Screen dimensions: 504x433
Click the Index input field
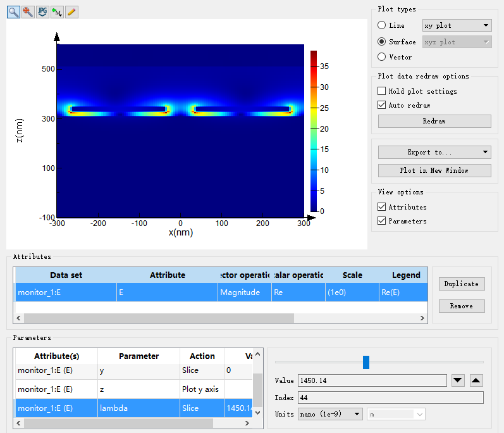(390, 398)
